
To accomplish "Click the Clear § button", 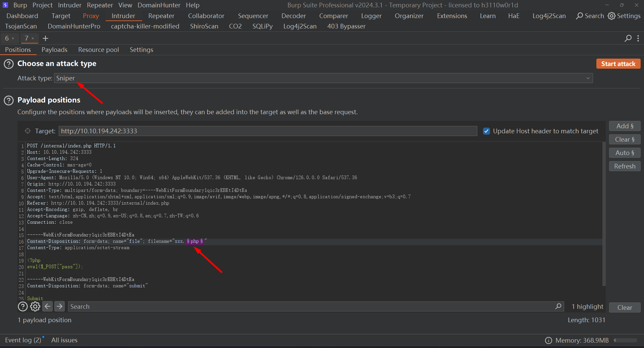I will click(x=625, y=139).
